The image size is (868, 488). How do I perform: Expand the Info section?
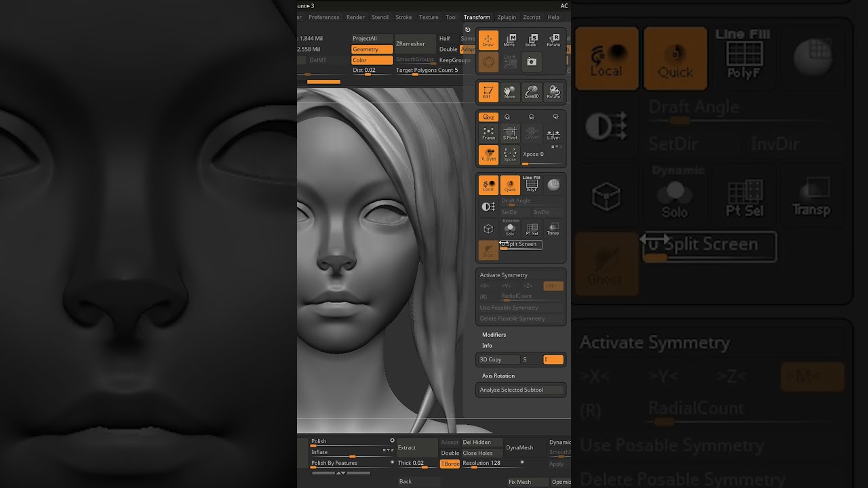click(x=487, y=346)
